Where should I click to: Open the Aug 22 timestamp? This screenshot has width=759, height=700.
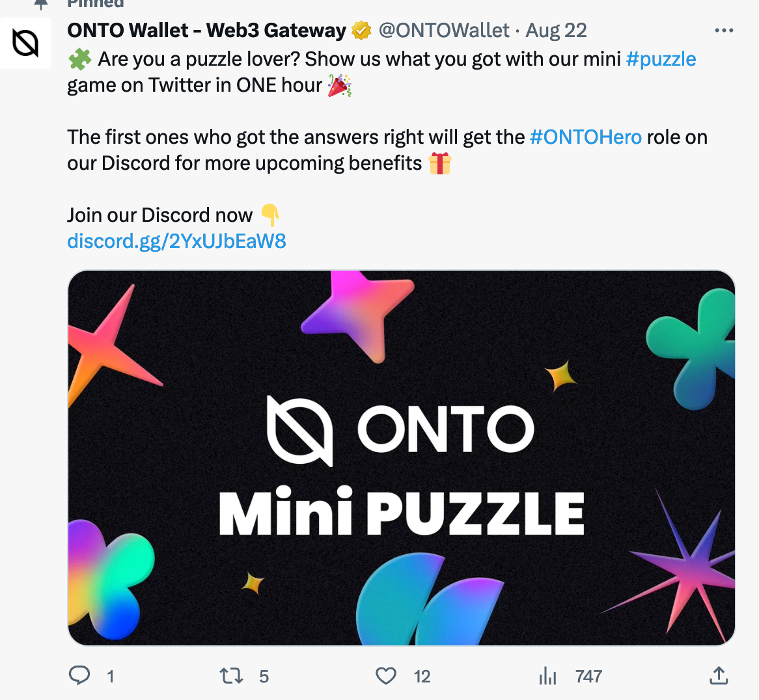557,31
